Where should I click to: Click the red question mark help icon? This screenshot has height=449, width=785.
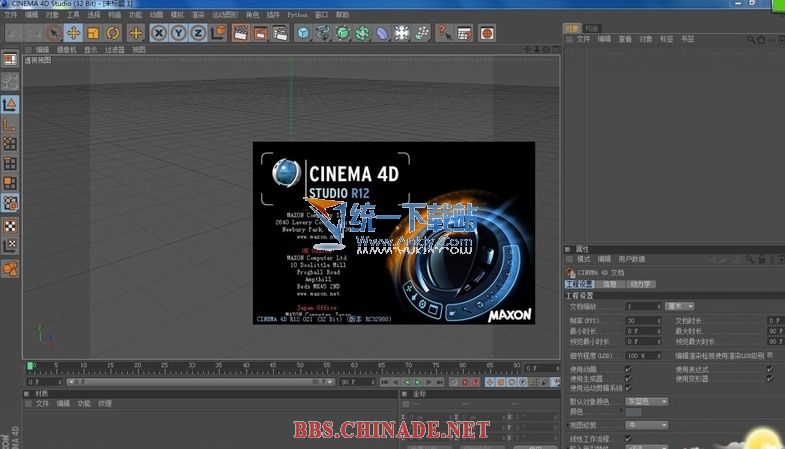444,33
